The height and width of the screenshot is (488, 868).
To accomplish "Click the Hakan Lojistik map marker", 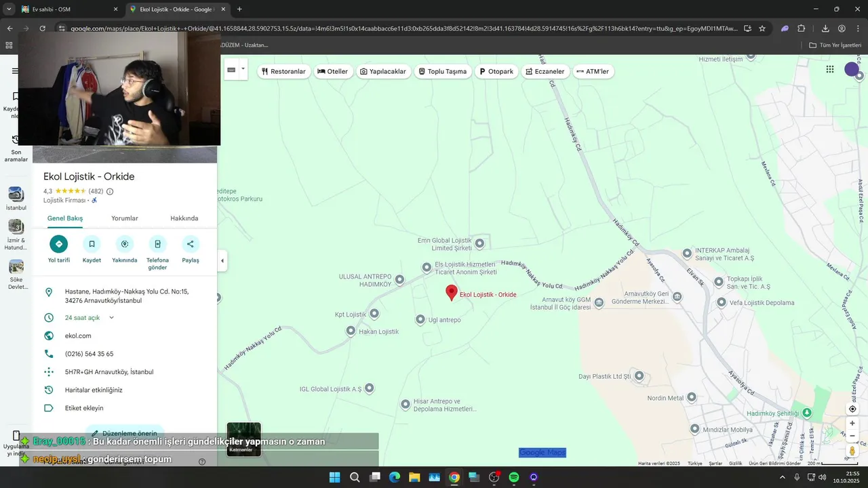I will 351,331.
